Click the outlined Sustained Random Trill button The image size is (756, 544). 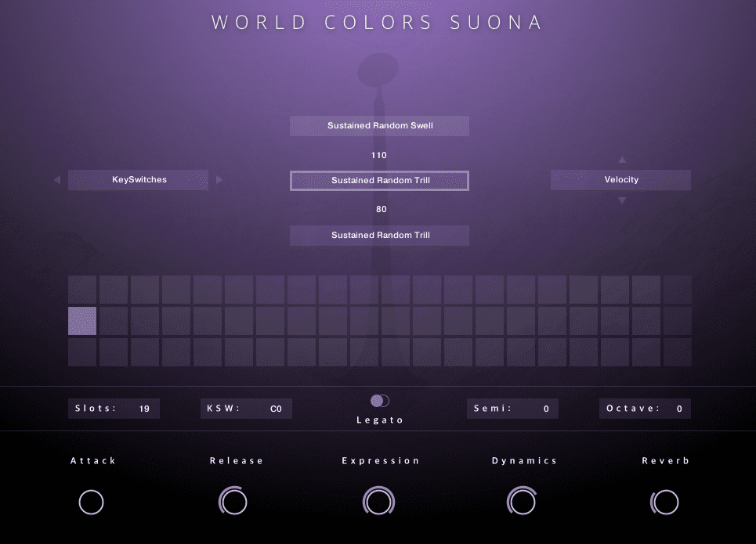pyautogui.click(x=379, y=181)
